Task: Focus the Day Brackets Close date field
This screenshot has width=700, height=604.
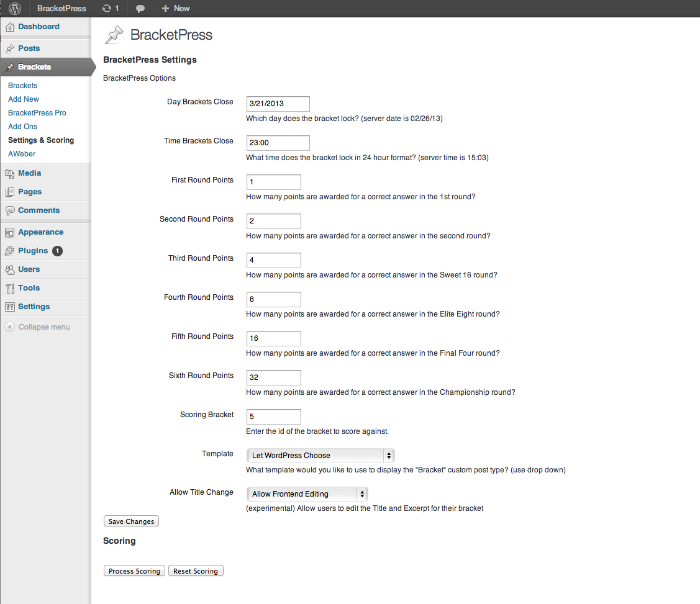Action: tap(278, 104)
